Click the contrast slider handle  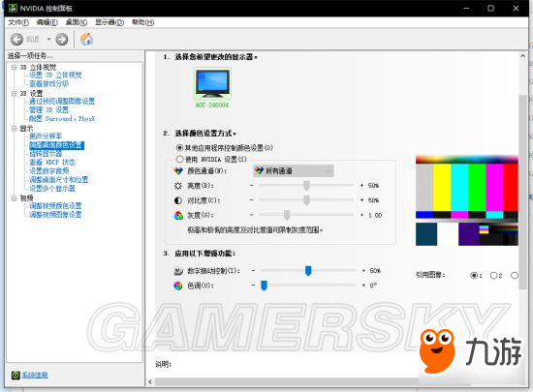(306, 200)
